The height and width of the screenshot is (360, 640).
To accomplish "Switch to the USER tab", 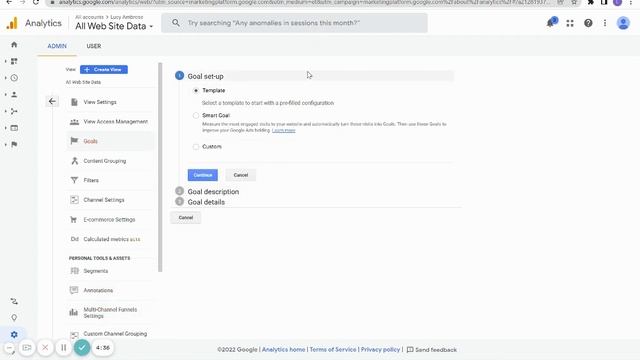I will pos(93,46).
